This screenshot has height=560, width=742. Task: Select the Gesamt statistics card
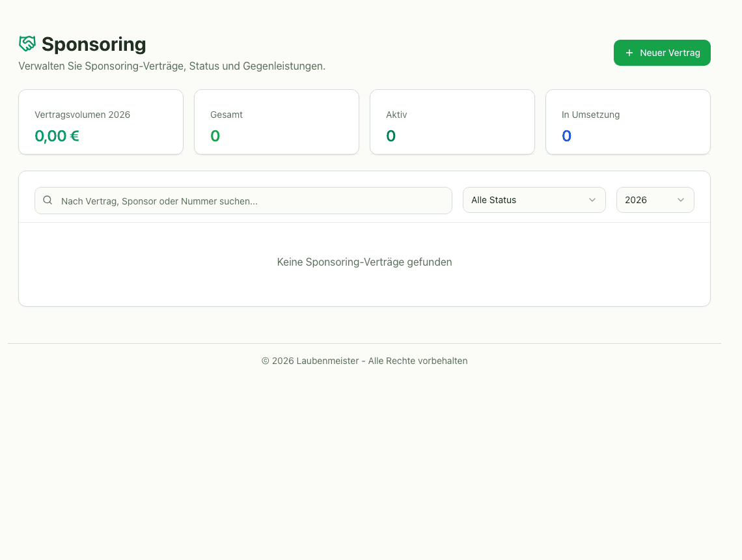click(x=277, y=122)
